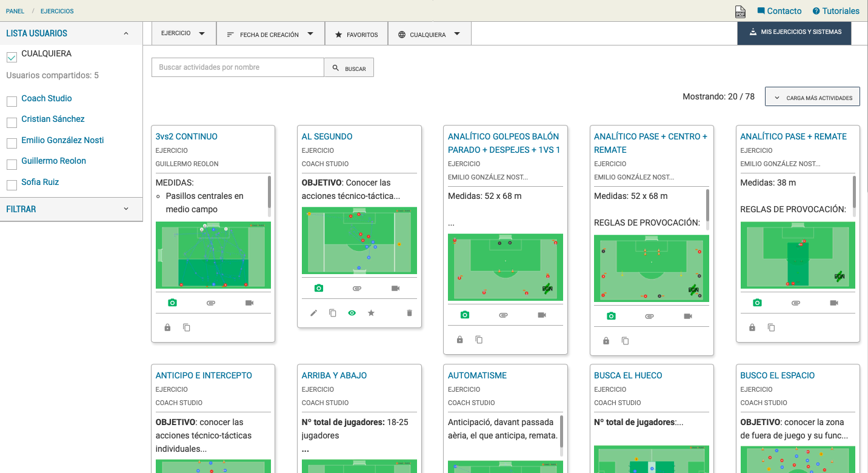Open the EJERCICIO type dropdown
The image size is (868, 473).
[x=184, y=33]
